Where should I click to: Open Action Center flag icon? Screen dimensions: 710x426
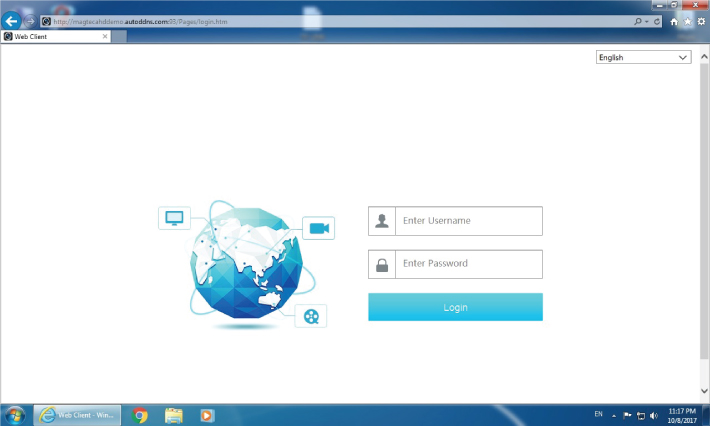[x=627, y=415]
